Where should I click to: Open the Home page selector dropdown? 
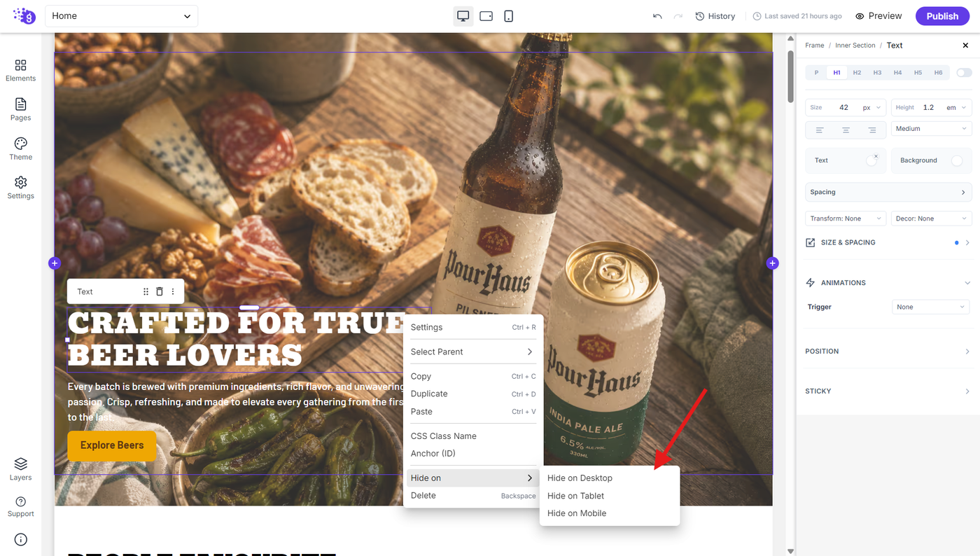pyautogui.click(x=121, y=16)
